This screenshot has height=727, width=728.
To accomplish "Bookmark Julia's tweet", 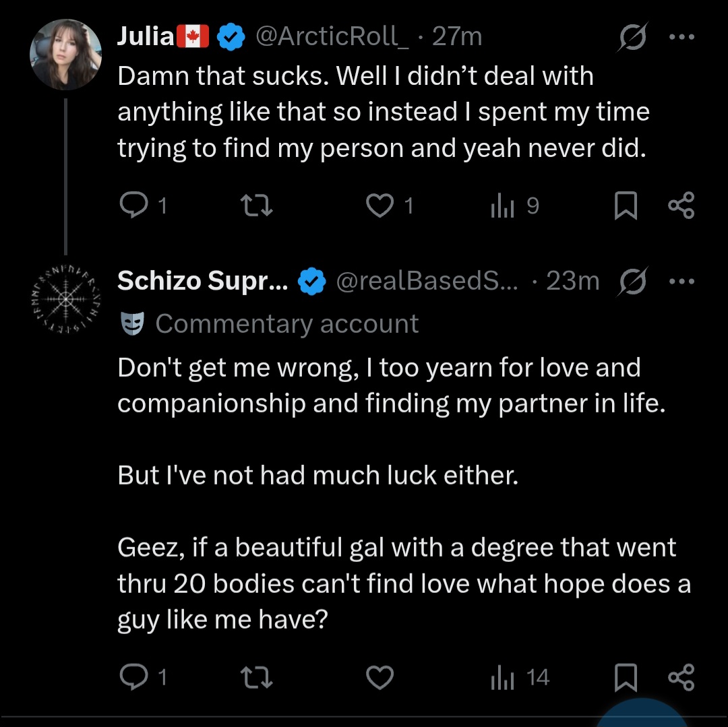I will pos(626,206).
